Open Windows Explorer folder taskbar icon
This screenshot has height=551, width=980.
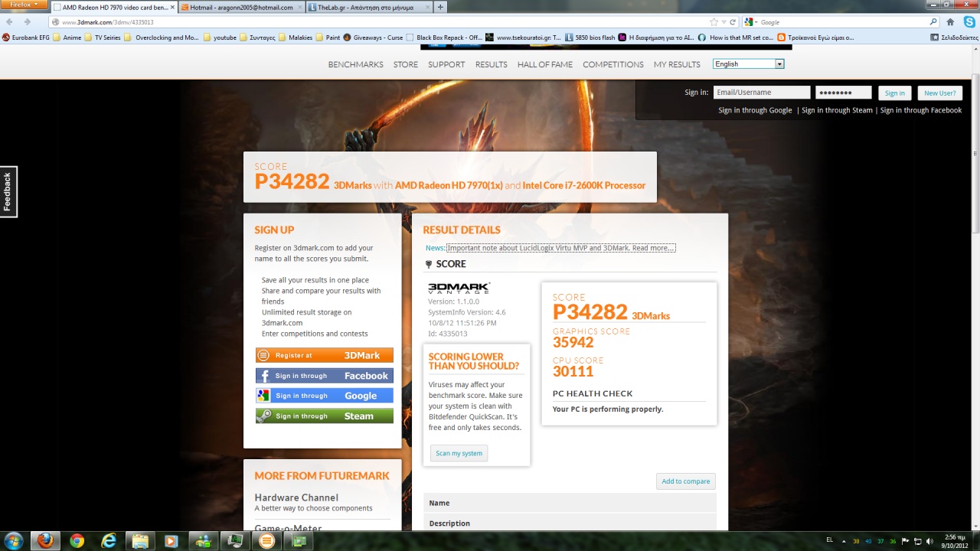pos(140,541)
